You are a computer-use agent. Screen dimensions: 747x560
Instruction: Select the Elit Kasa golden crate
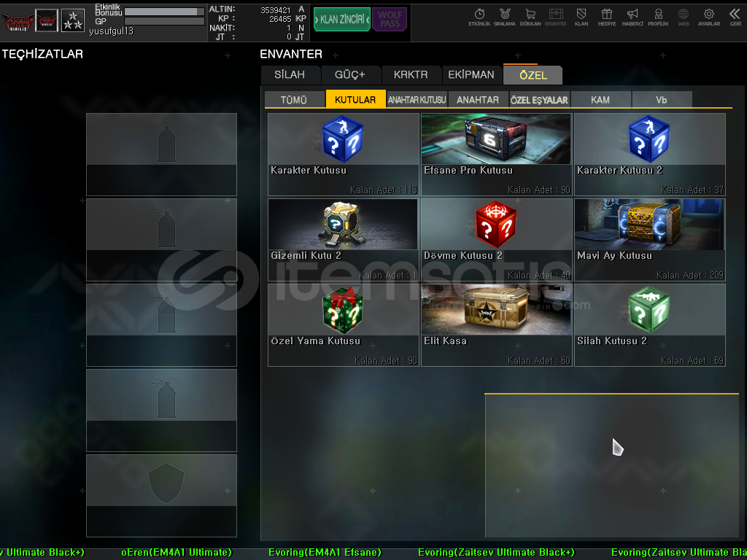click(496, 325)
